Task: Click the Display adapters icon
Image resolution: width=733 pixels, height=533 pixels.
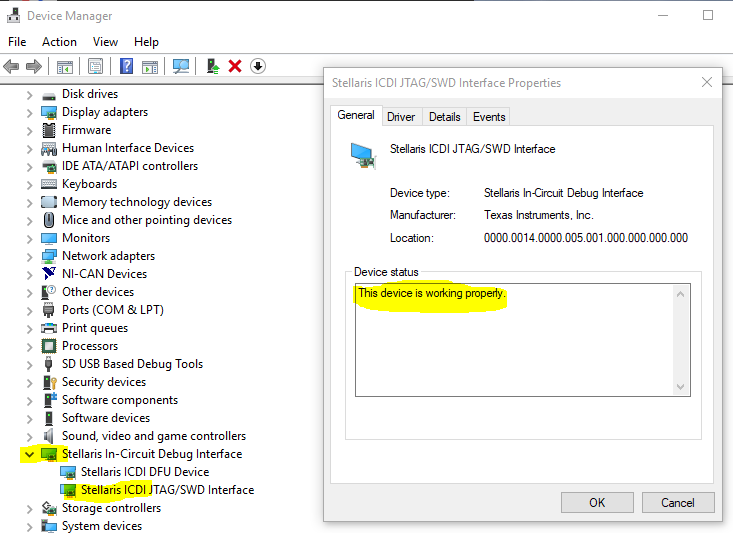Action: [x=49, y=113]
